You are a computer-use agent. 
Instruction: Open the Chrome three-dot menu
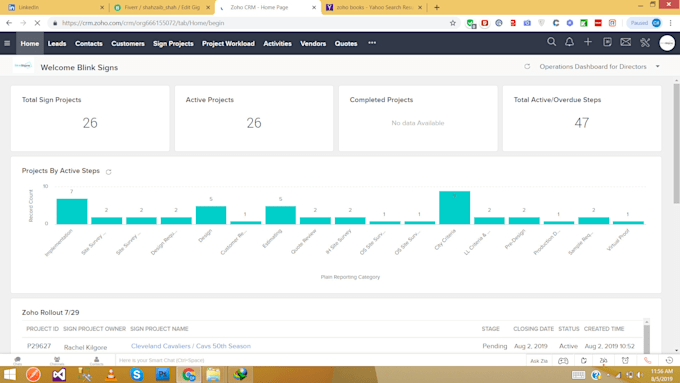[x=670, y=23]
